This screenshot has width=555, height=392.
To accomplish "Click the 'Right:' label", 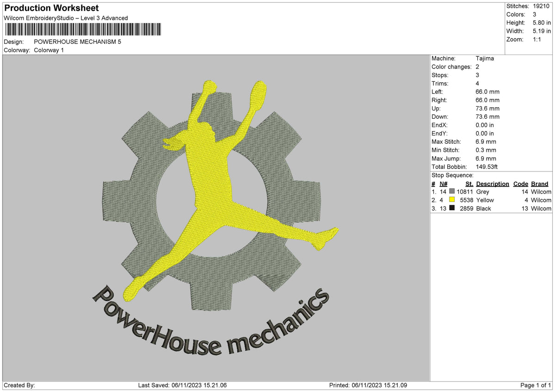I will [x=440, y=100].
